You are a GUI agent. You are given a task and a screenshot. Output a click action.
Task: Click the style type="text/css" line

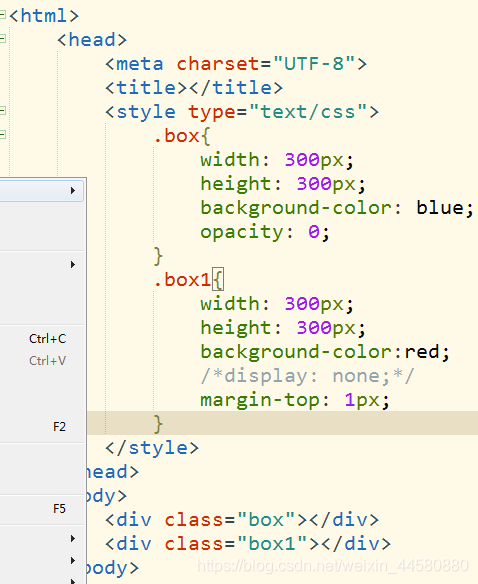[242, 112]
